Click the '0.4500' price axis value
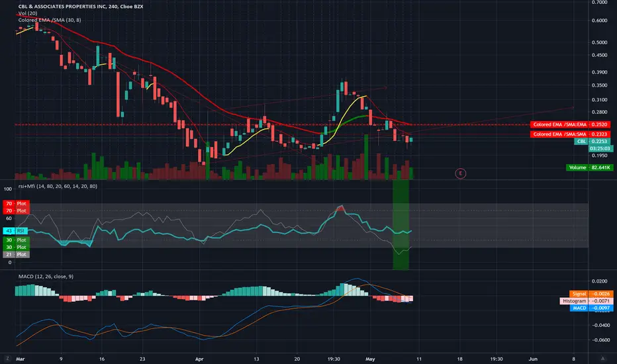The width and height of the screenshot is (617, 364). tap(599, 55)
